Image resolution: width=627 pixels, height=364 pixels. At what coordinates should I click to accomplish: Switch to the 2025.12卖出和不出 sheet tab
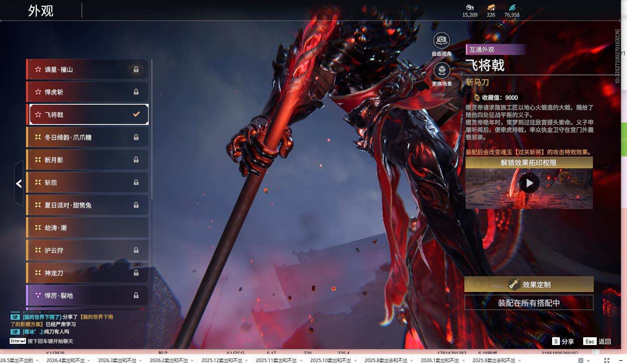click(222, 361)
